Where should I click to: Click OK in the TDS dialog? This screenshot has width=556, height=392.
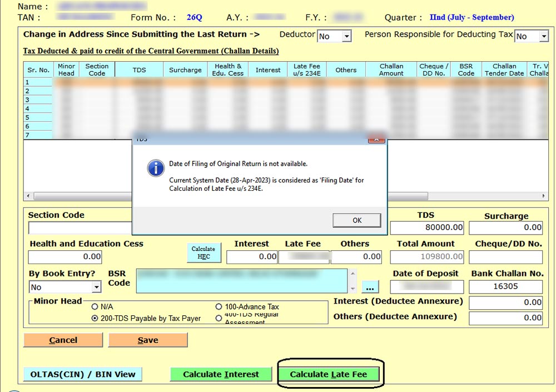357,220
